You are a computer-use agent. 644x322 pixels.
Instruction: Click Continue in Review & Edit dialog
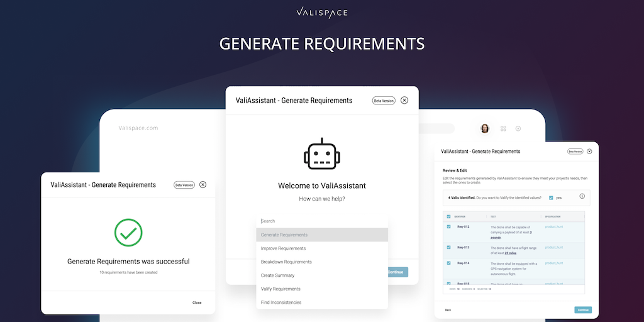tap(583, 310)
